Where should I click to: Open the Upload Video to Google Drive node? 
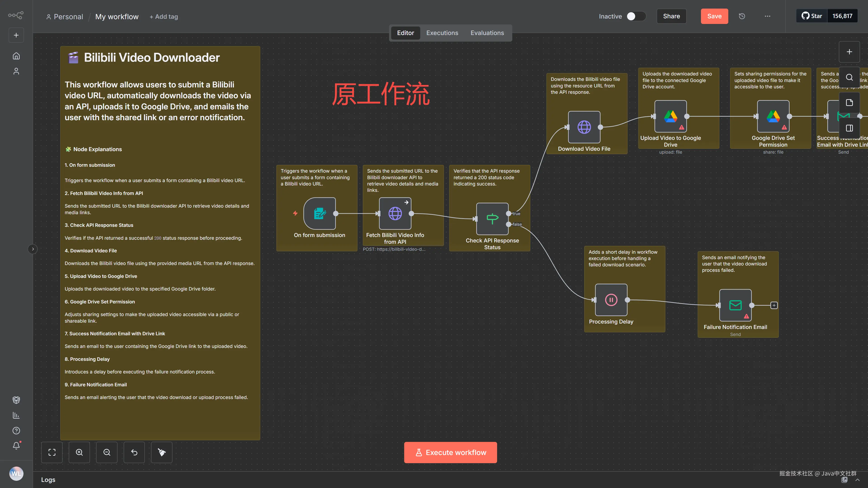pos(670,116)
